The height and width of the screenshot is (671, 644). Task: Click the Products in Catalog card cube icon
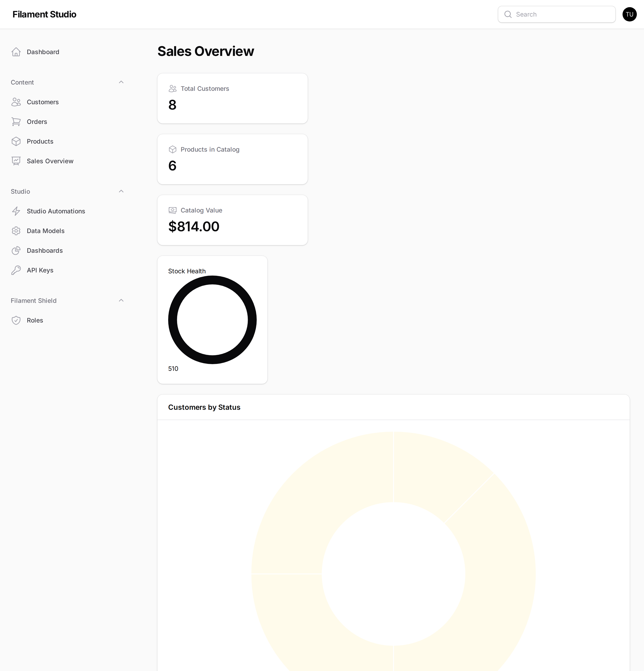(x=173, y=150)
